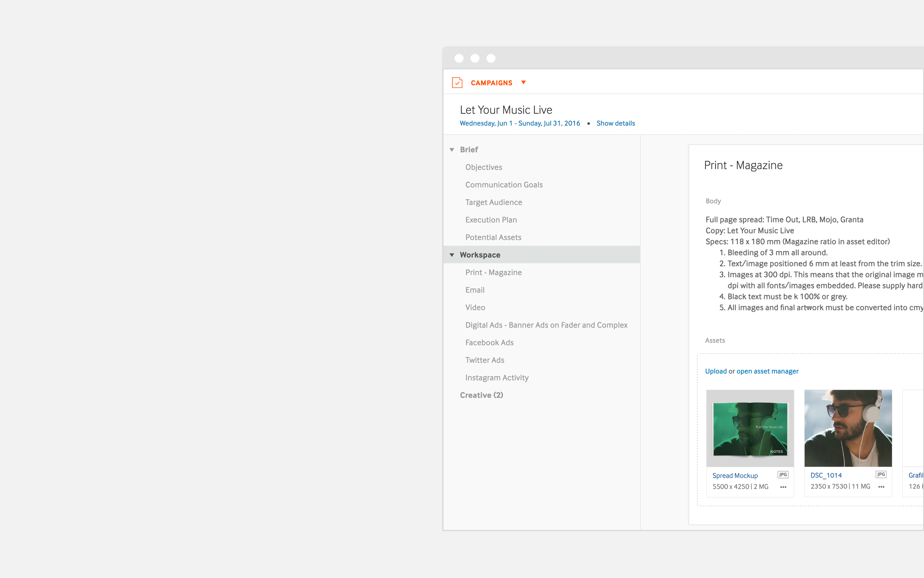Screen dimensions: 924x578
Task: Click the DSC_1014 file name
Action: (x=826, y=475)
